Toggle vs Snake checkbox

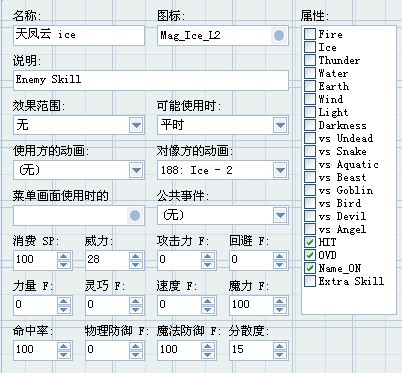310,151
